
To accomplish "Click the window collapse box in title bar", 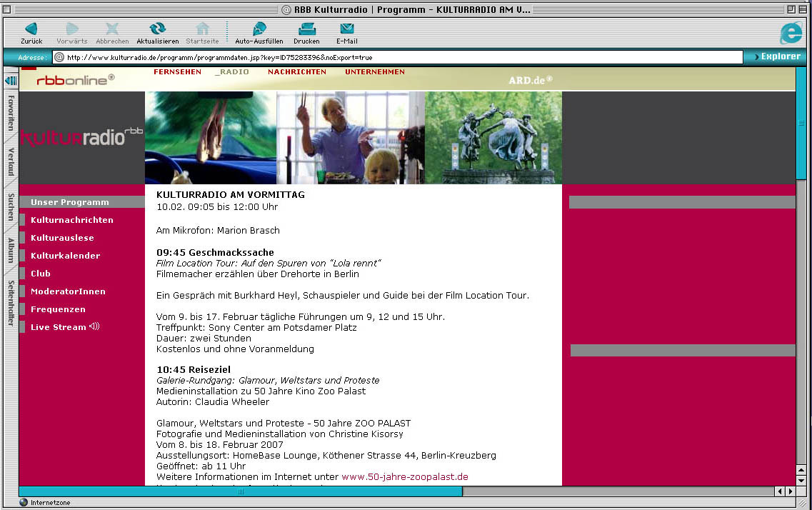I will (803, 9).
